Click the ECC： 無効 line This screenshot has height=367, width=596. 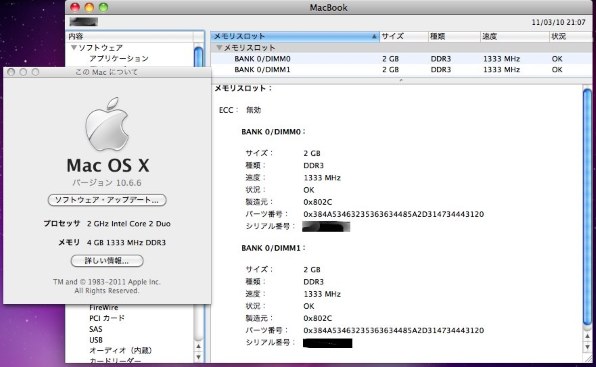click(240, 110)
